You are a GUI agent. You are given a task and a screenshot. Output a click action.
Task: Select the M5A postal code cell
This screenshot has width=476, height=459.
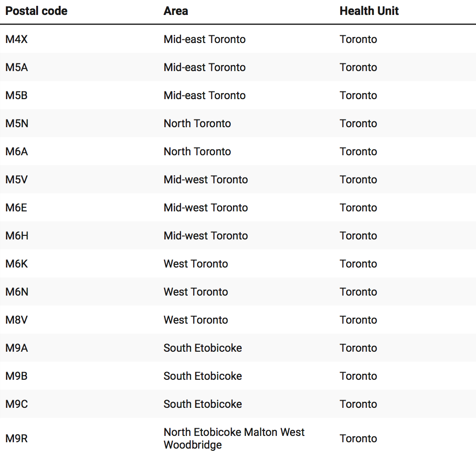pos(17,67)
